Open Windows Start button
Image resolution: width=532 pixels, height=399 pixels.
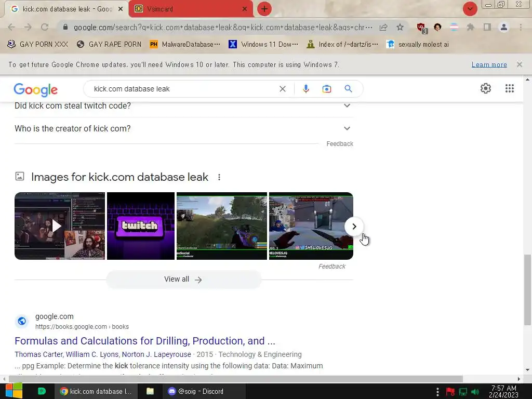click(x=14, y=391)
